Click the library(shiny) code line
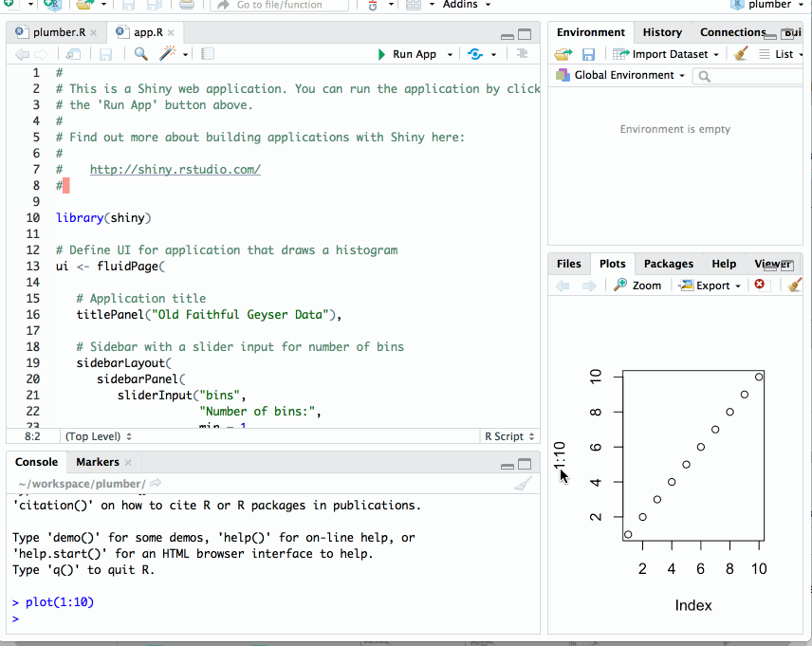 coord(103,217)
